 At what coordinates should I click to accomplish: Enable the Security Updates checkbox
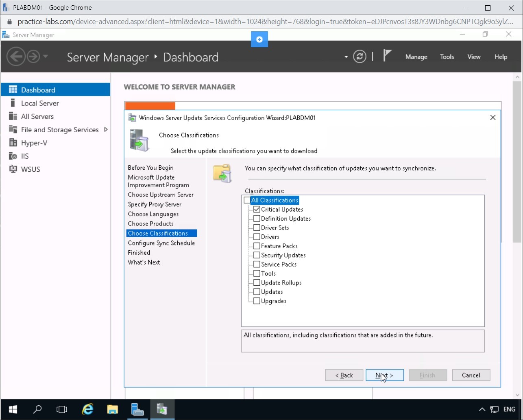click(257, 255)
